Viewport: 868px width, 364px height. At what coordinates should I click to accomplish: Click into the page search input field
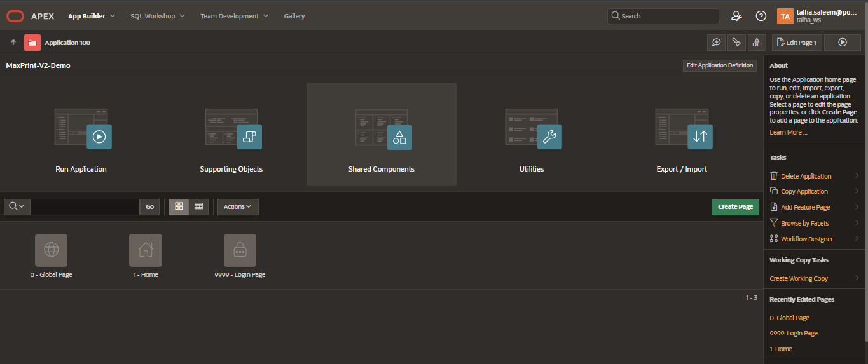coord(85,206)
